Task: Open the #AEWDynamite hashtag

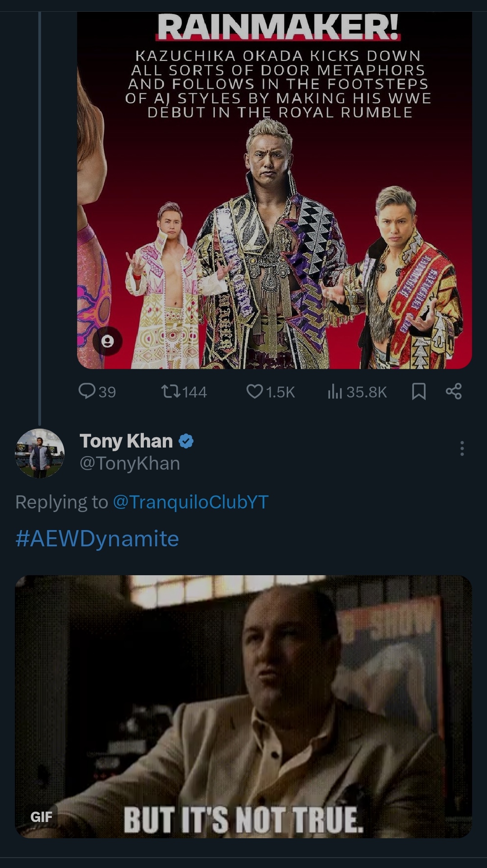Action: [97, 539]
